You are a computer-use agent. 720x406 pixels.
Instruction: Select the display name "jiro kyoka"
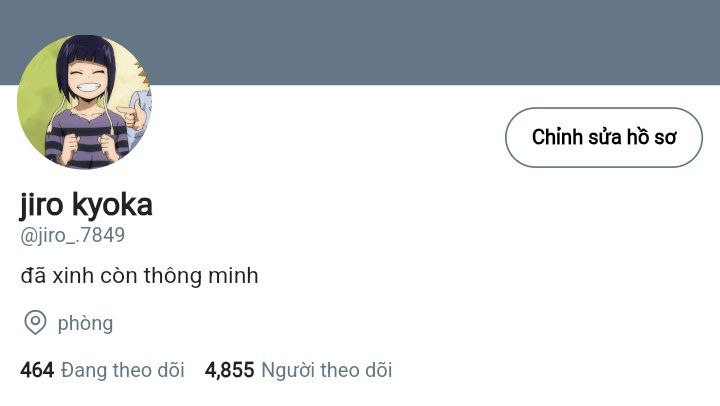[86, 205]
